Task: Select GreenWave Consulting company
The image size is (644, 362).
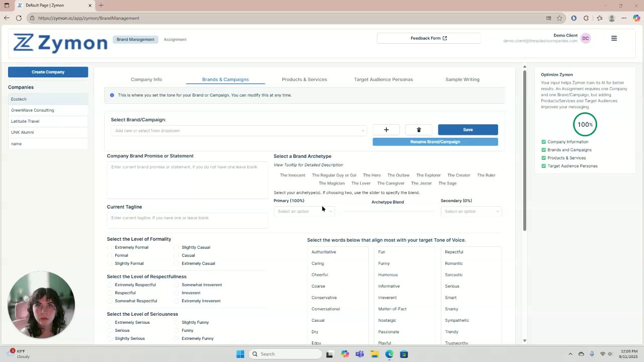Action: [x=48, y=110]
